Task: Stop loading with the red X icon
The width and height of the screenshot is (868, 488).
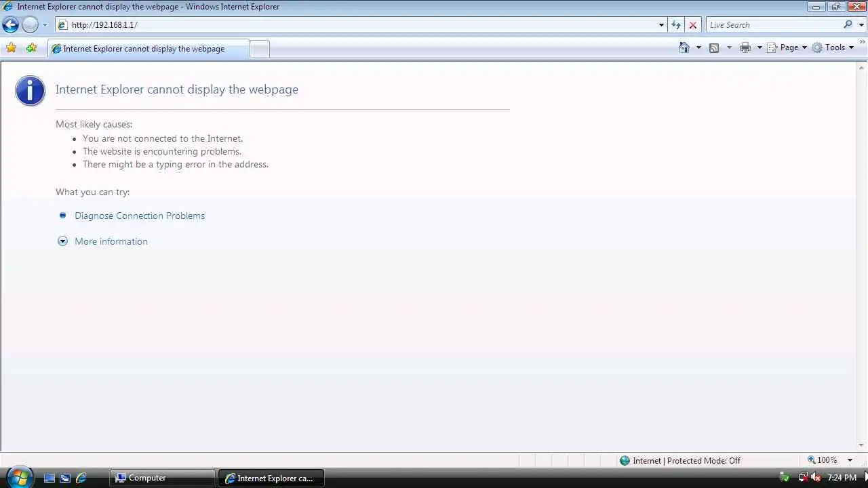Action: pyautogui.click(x=692, y=25)
